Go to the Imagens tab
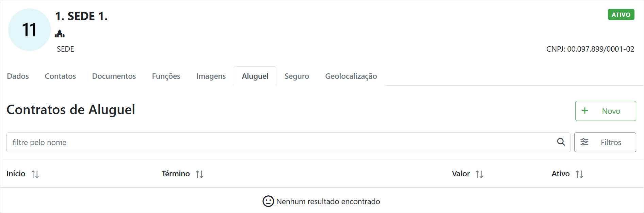 tap(211, 76)
